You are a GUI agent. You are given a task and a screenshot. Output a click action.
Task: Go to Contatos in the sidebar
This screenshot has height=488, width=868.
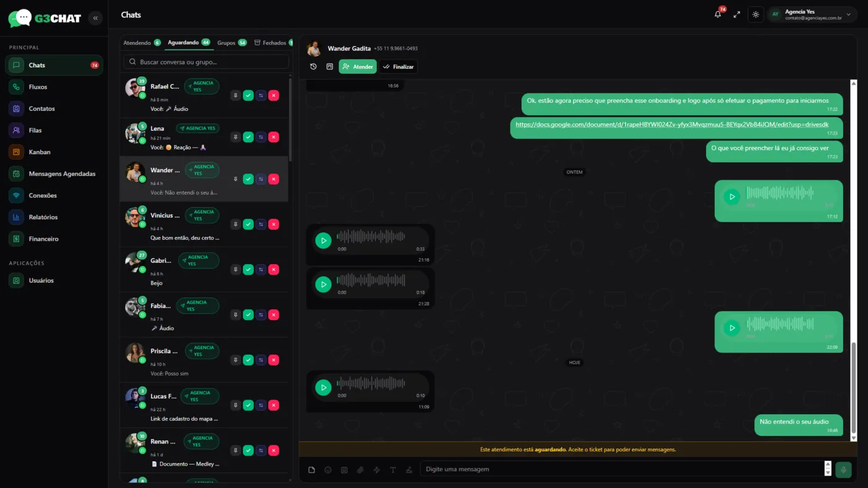[54, 109]
